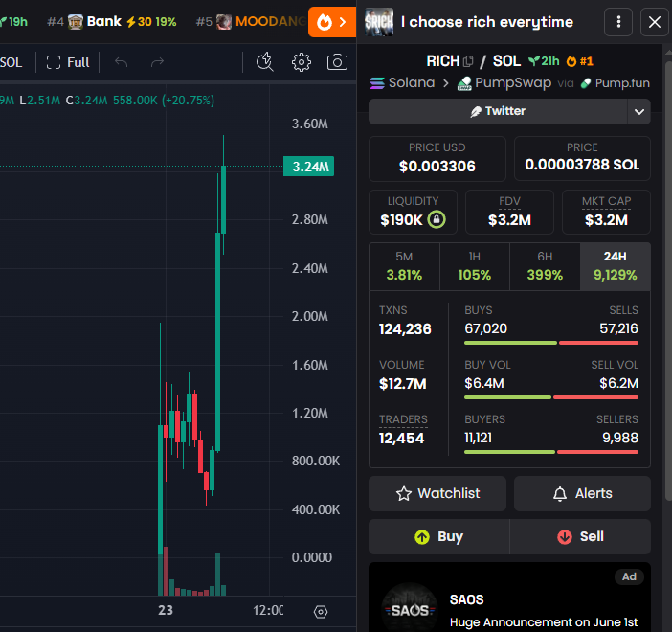Open the Twitter link button

point(498,111)
